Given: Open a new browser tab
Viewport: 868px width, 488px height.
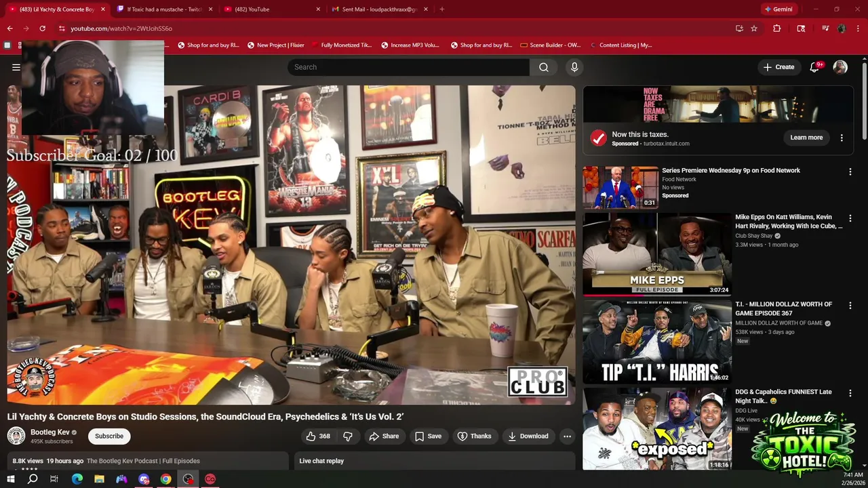Looking at the screenshot, I should click(442, 9).
